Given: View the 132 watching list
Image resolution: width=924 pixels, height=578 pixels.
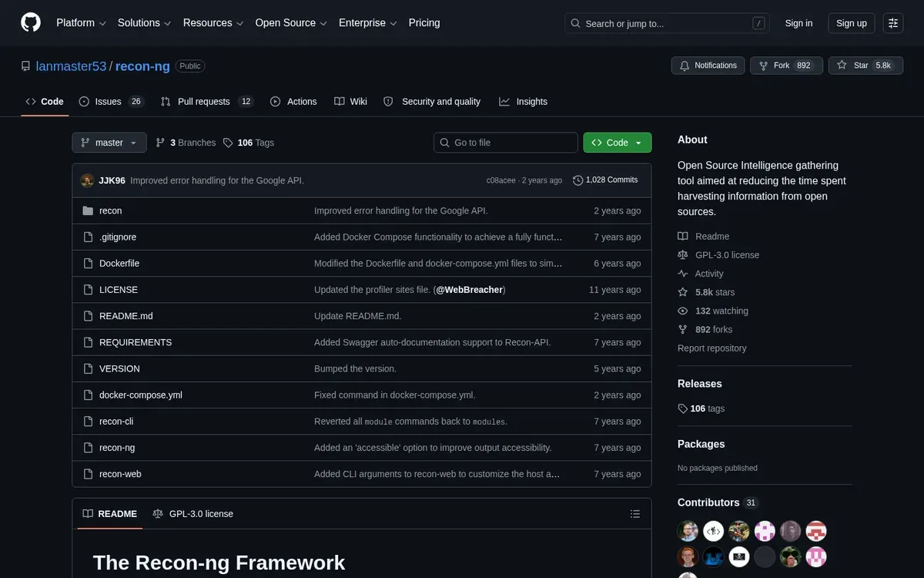Looking at the screenshot, I should 713,311.
